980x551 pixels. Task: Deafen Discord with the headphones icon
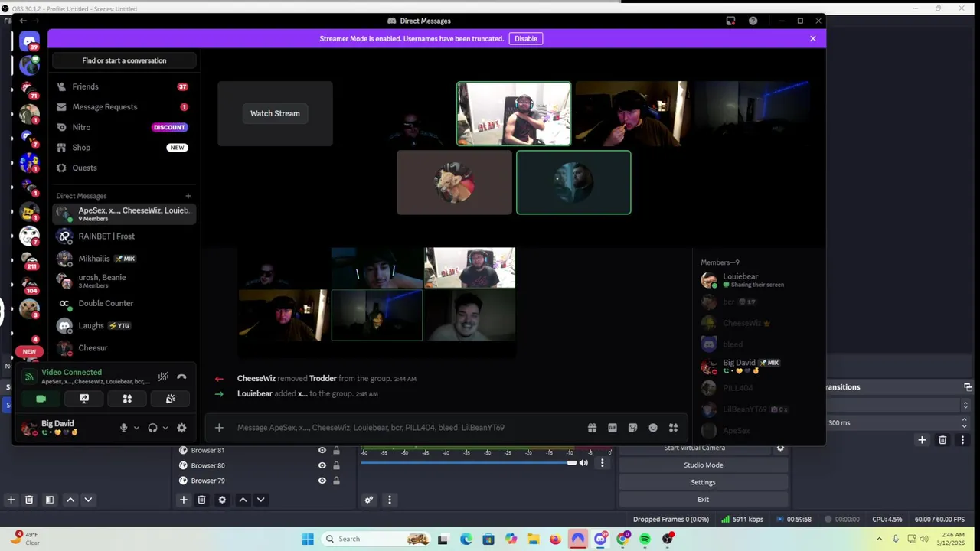point(152,428)
